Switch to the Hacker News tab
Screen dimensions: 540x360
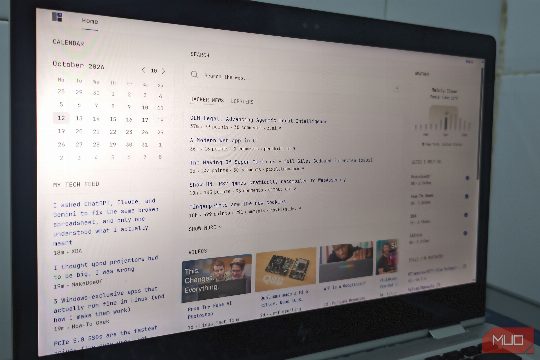[x=207, y=100]
